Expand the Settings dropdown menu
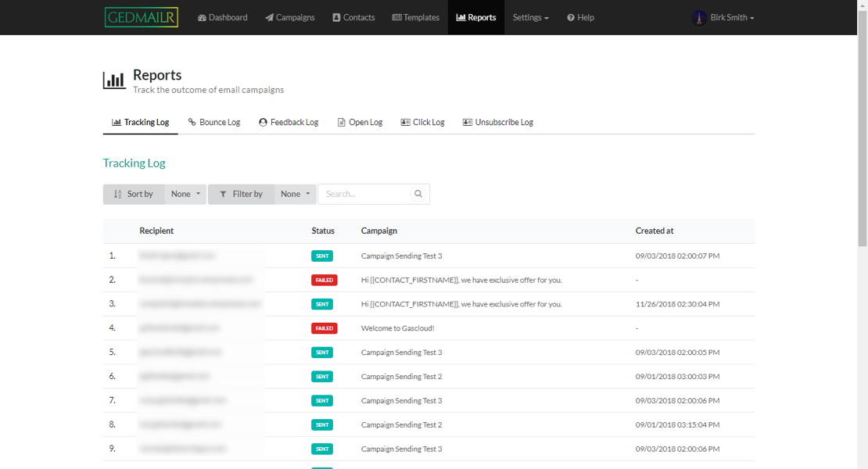 click(531, 17)
